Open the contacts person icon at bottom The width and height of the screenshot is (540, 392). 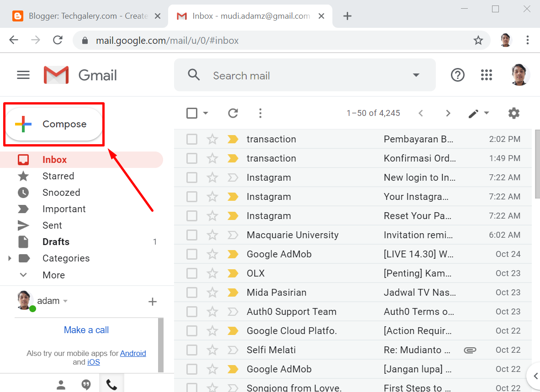61,385
